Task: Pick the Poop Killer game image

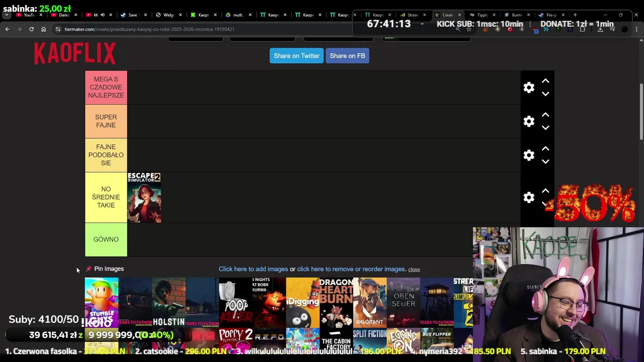Action: click(x=235, y=302)
